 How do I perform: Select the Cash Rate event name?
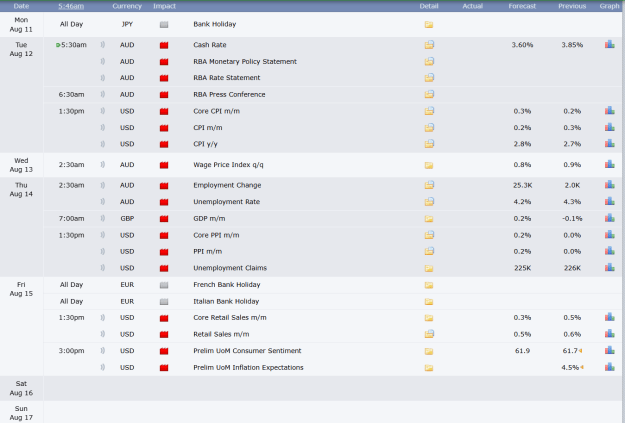pos(210,45)
